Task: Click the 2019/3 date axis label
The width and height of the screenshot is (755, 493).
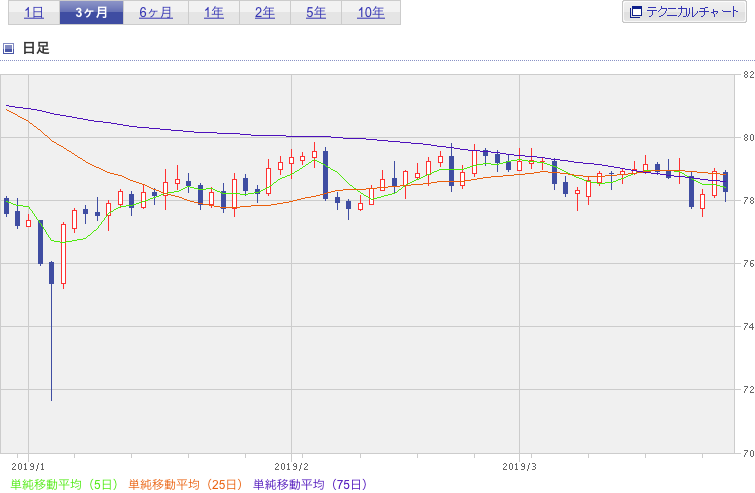Action: coord(519,467)
